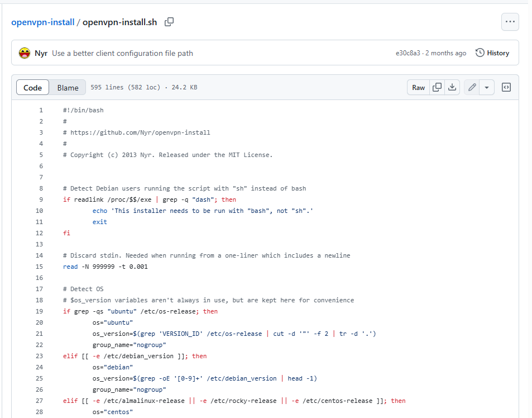Select line number 1
532x418 pixels.
41,110
